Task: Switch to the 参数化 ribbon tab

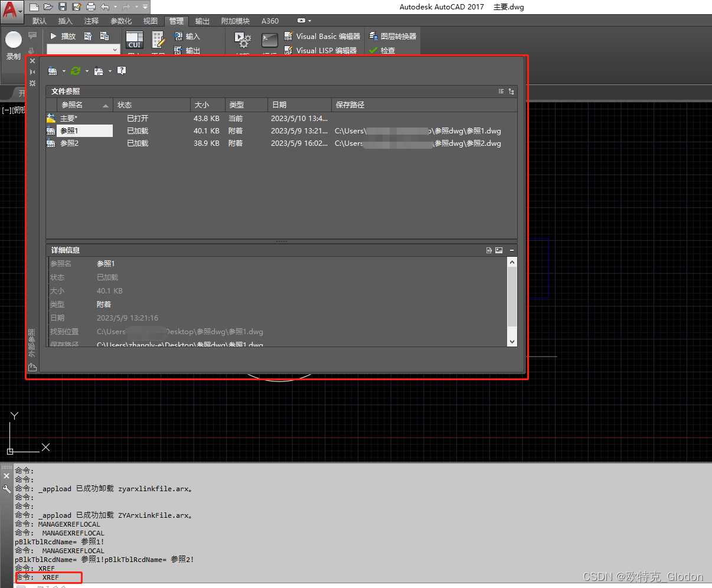Action: pos(121,21)
